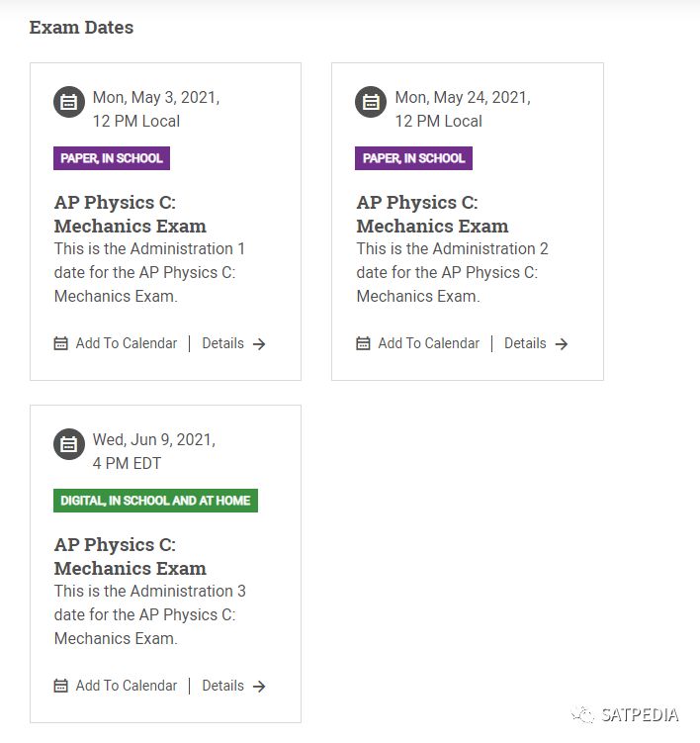Click Details arrow in Administration 1 card

point(259,344)
